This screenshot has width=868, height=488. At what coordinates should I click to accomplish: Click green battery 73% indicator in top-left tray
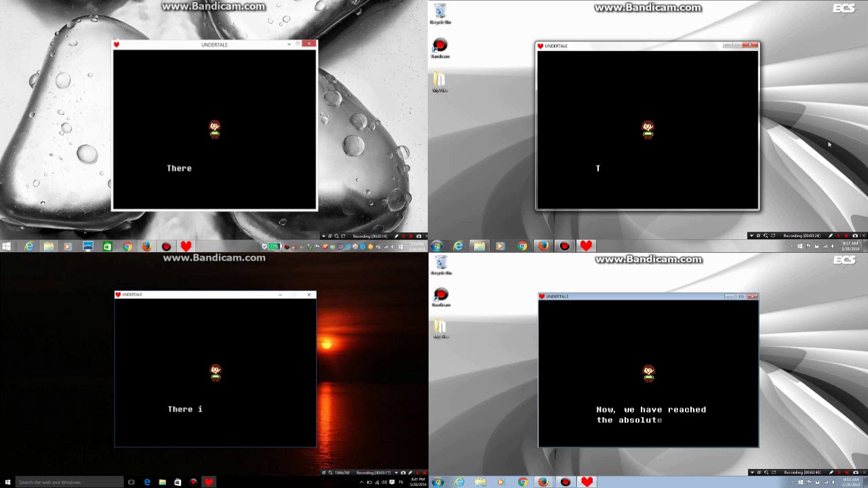click(273, 247)
